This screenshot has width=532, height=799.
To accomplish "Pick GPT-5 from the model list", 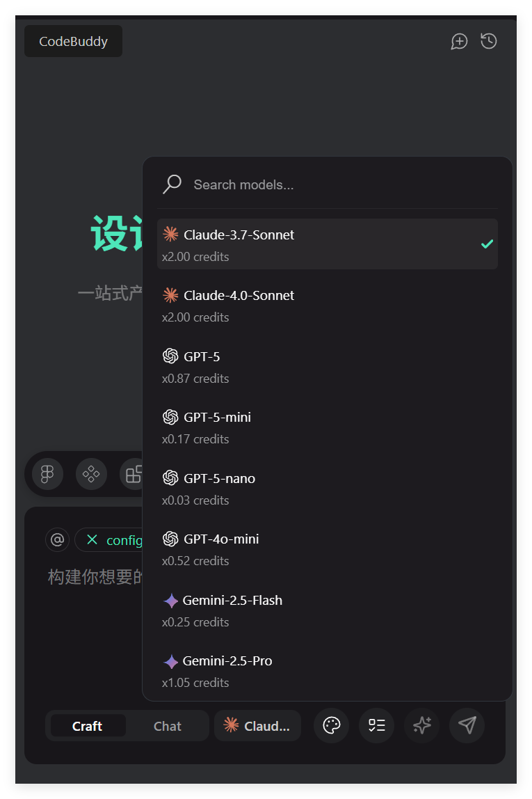I will click(327, 366).
